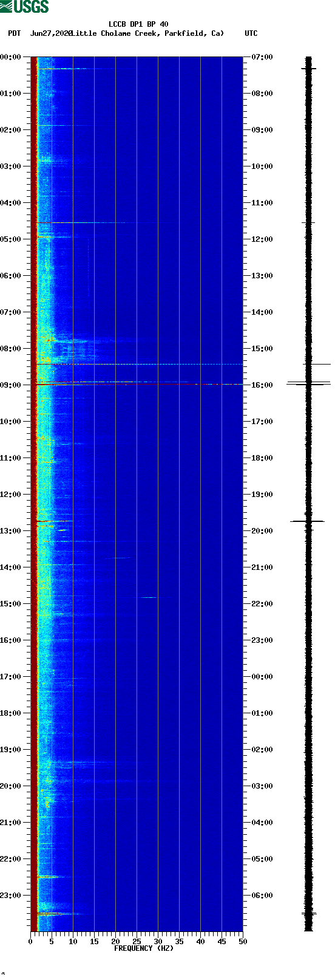The image size is (335, 980).
Task: Click the 04:00 PDT time label
Action: pyautogui.click(x=11, y=203)
